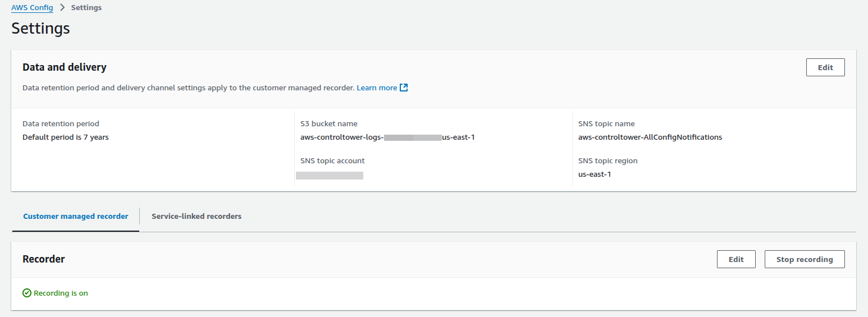Click the green Recording is on check icon
The height and width of the screenshot is (317, 868).
[x=27, y=293]
